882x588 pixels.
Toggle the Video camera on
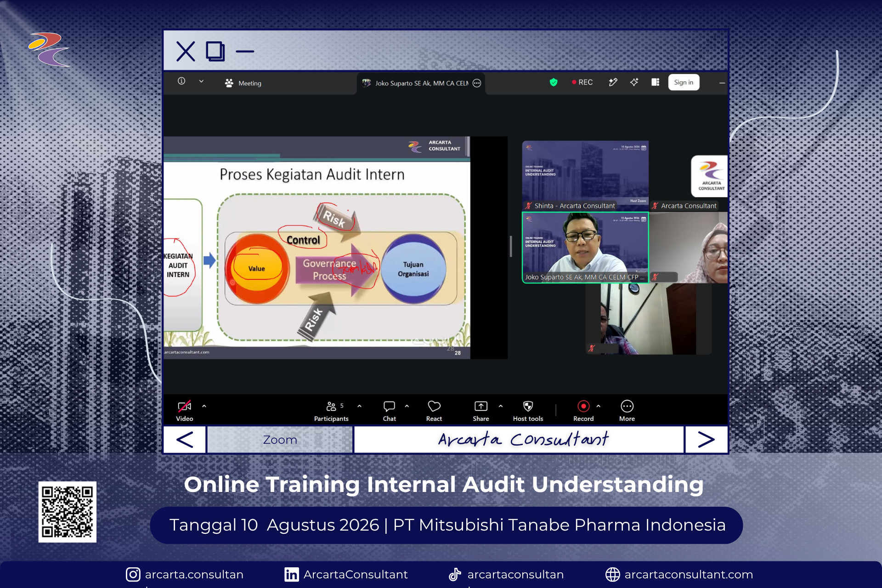pyautogui.click(x=185, y=411)
